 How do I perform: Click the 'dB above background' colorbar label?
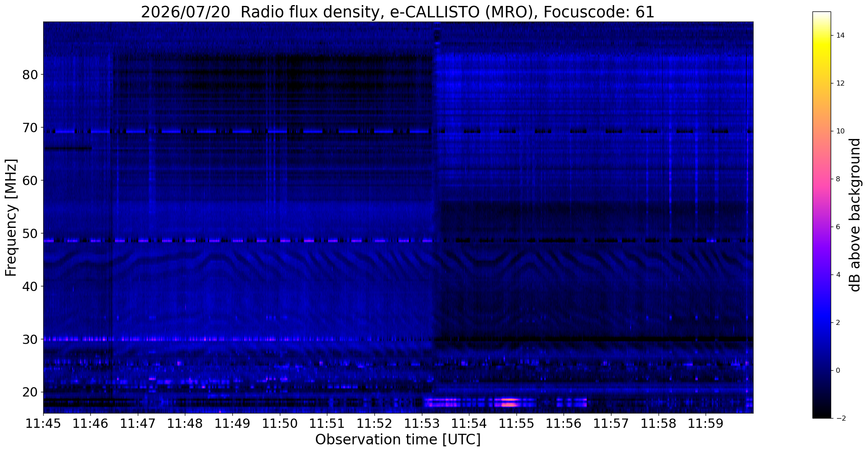pyautogui.click(x=855, y=215)
